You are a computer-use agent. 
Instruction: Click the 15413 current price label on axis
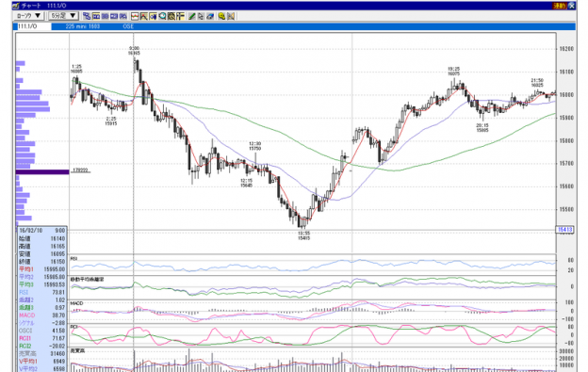click(564, 230)
